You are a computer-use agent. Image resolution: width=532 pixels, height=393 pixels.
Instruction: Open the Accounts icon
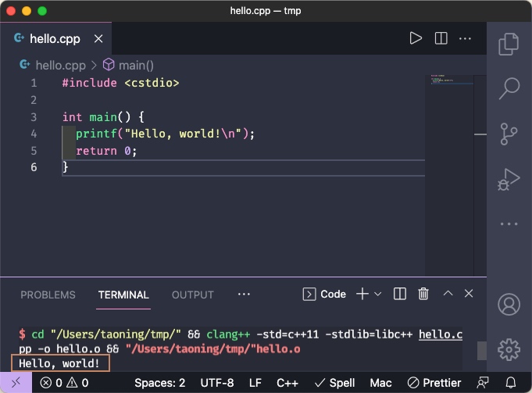(x=509, y=304)
